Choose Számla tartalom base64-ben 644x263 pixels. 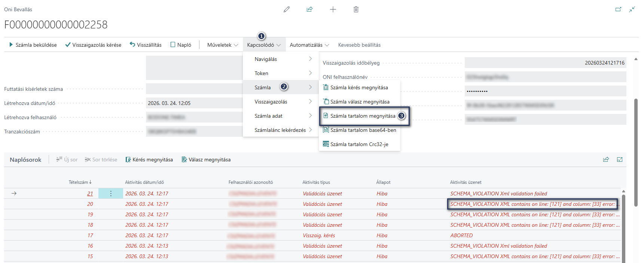point(359,130)
